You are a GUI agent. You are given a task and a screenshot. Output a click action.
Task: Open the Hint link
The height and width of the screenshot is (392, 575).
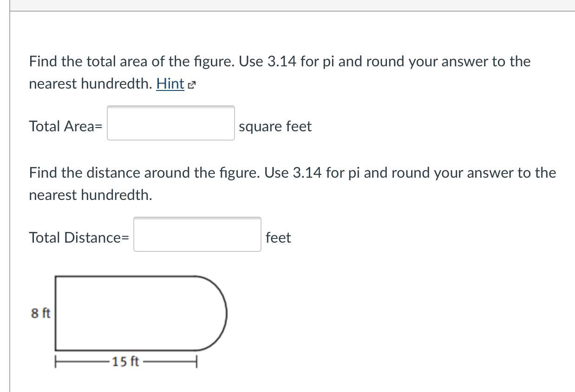point(170,84)
